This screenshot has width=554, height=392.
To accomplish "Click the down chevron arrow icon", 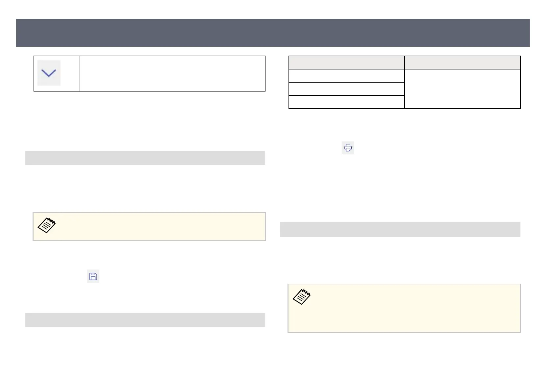I will tap(49, 73).
